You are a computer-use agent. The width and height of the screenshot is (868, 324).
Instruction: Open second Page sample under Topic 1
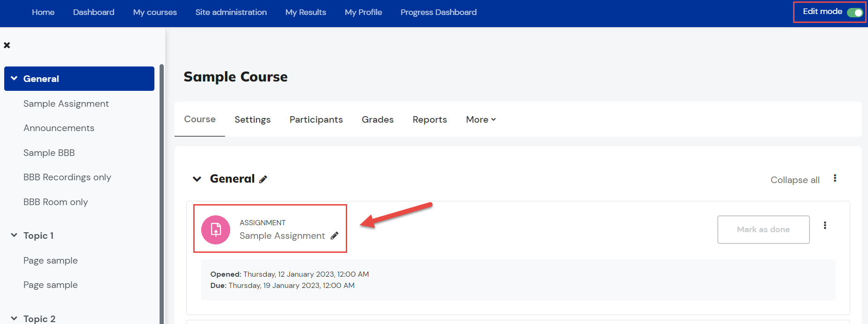51,285
